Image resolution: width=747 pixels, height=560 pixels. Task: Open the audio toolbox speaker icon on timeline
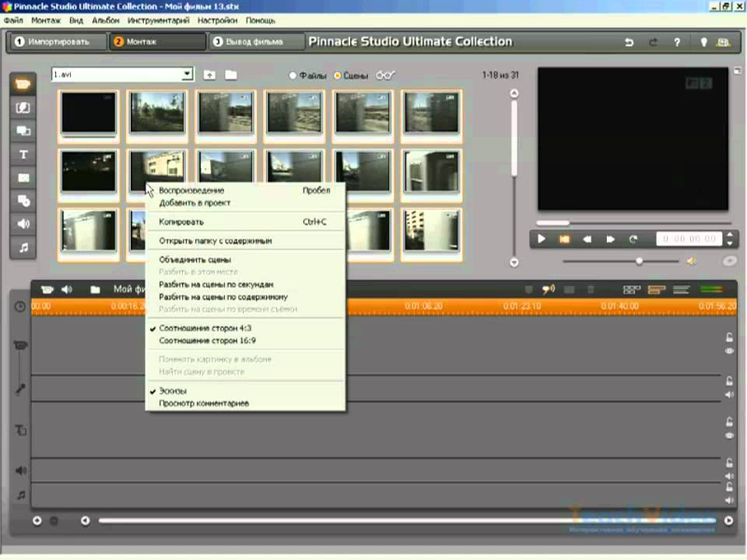67,289
